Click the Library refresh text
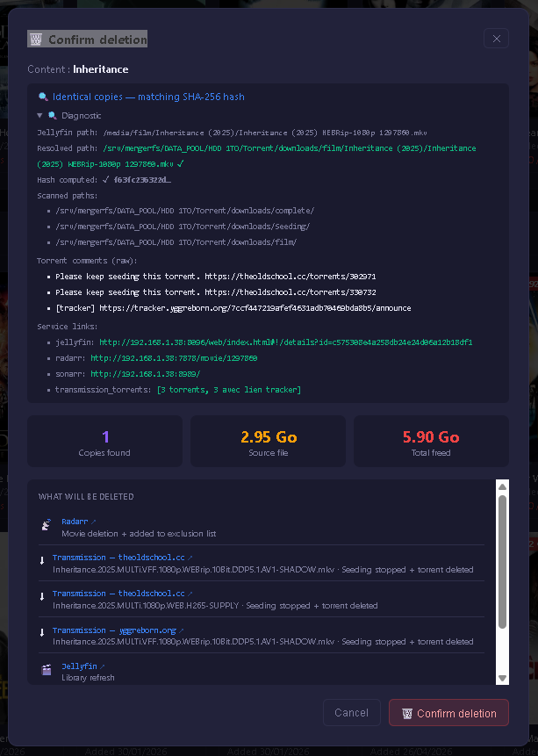538x756 pixels. coord(89,677)
